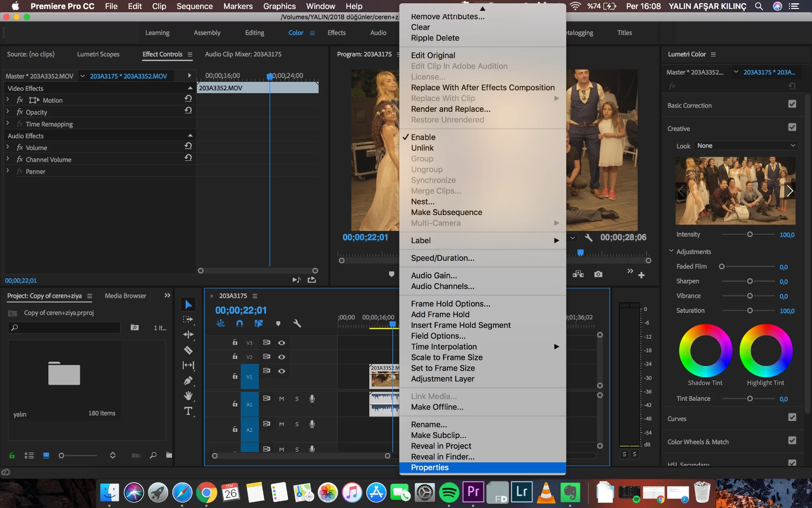Click Add Frame Hold option

tap(483, 314)
